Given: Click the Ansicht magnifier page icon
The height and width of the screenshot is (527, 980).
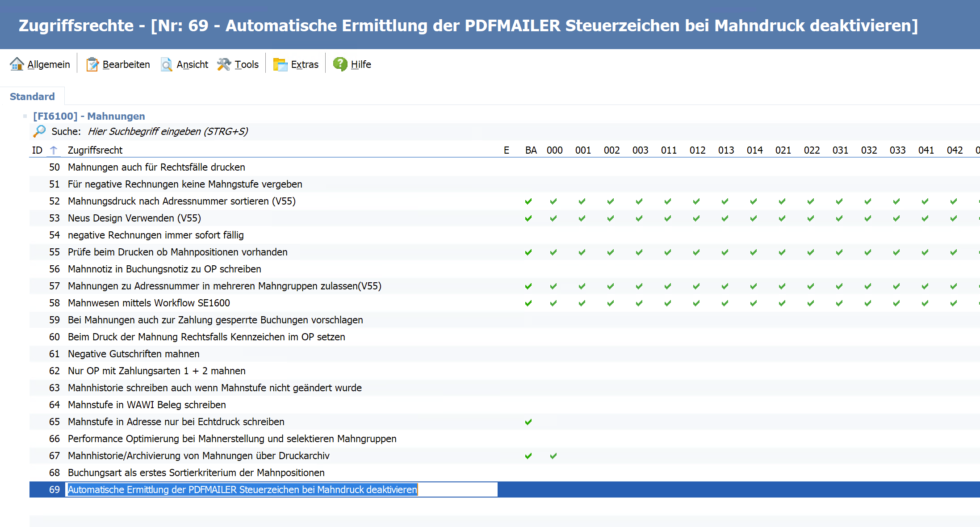Looking at the screenshot, I should (167, 64).
